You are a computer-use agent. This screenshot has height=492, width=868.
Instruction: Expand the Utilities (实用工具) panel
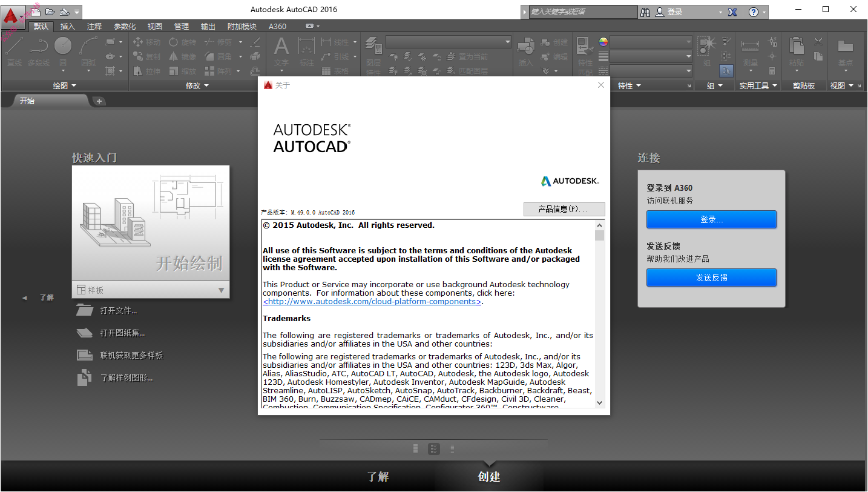pos(758,86)
